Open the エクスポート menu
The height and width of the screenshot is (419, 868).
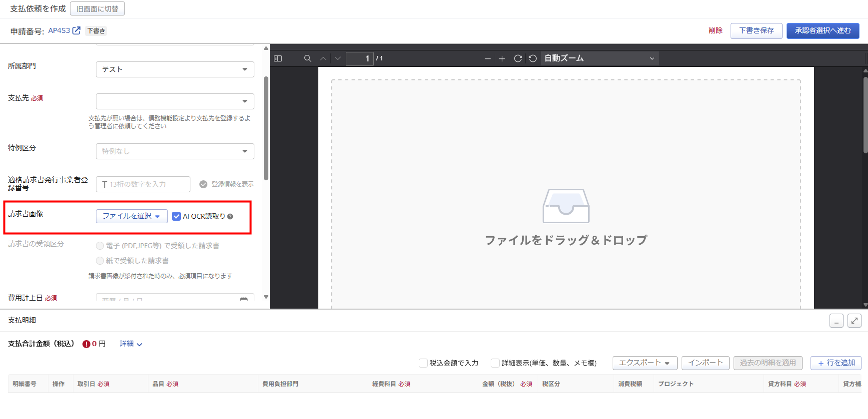point(644,363)
